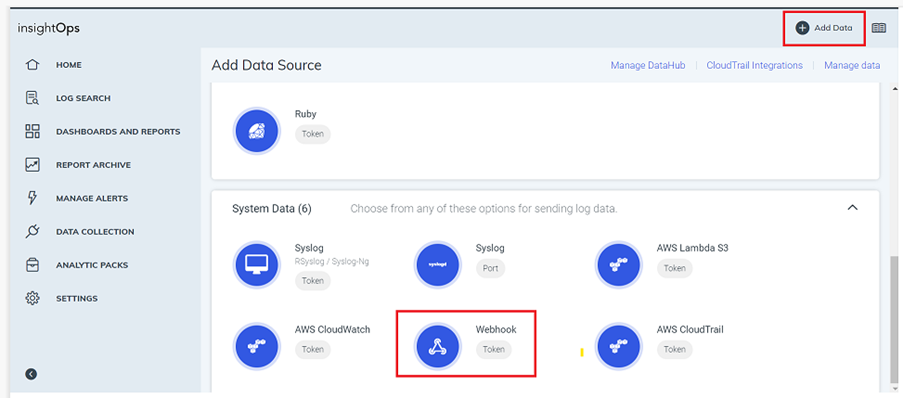Click the Home house icon in sidebar
The height and width of the screenshot is (398, 903).
(32, 65)
